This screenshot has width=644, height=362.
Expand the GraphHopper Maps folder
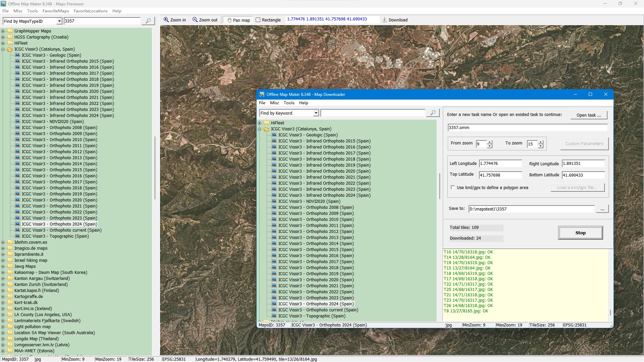point(3,31)
